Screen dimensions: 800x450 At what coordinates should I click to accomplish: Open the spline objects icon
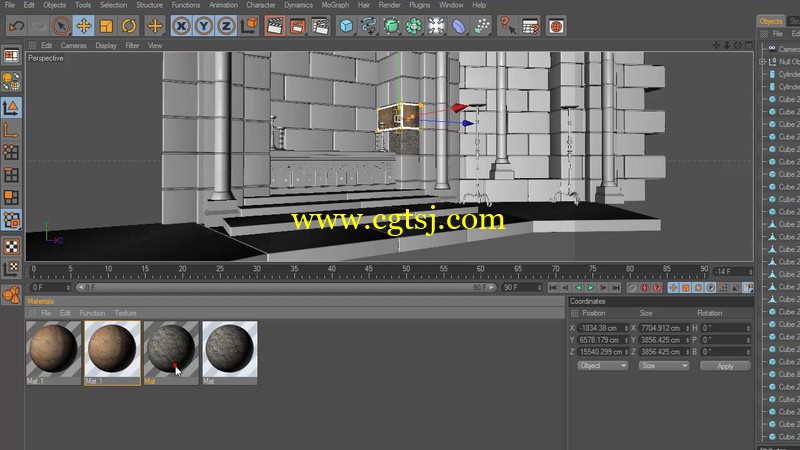[x=369, y=26]
